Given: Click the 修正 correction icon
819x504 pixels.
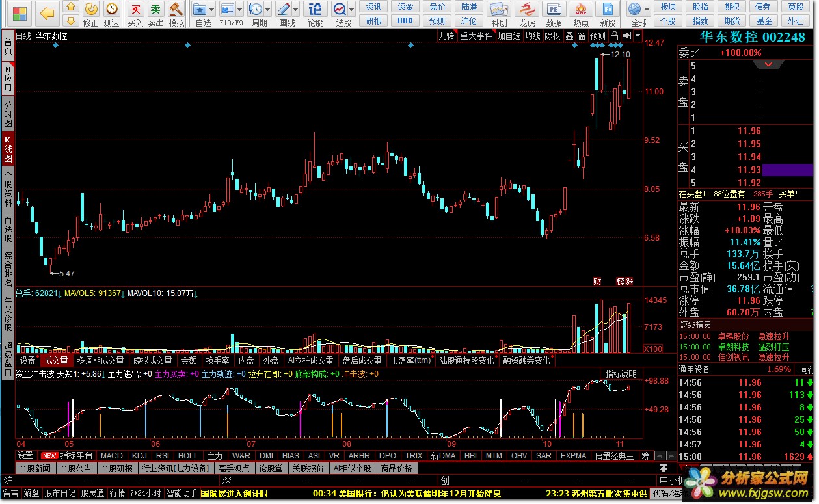Looking at the screenshot, I should 91,8.
